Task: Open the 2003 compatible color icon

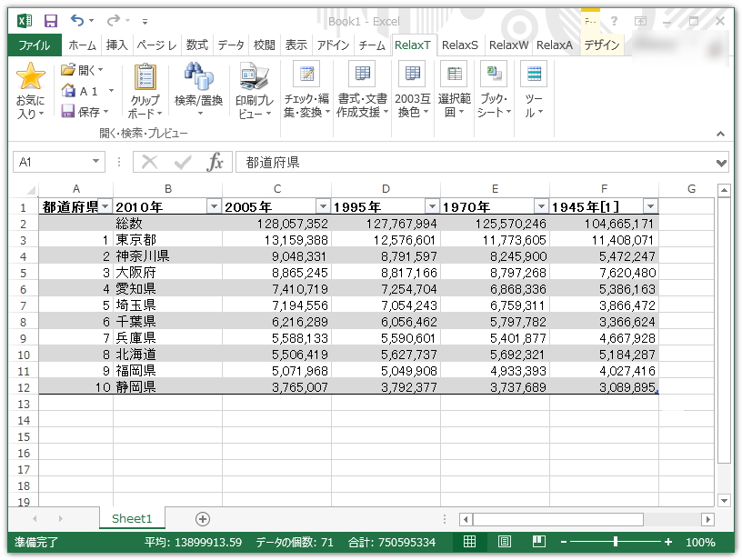Action: coord(412,74)
